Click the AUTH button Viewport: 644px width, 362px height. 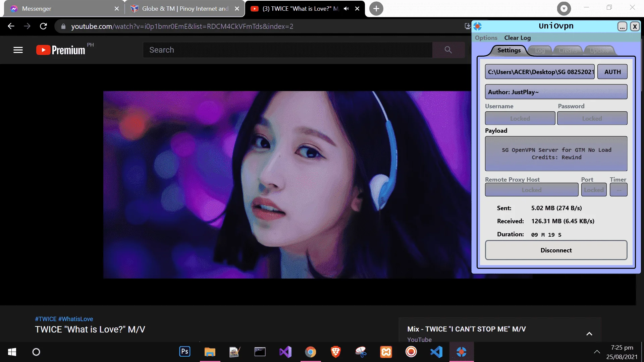(612, 72)
